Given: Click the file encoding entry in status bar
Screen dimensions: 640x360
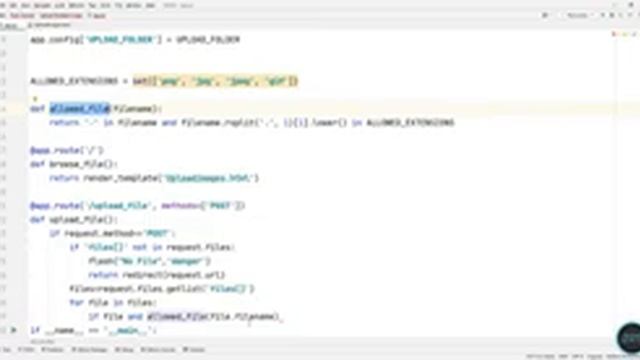Looking at the screenshot, I should (x=578, y=356).
